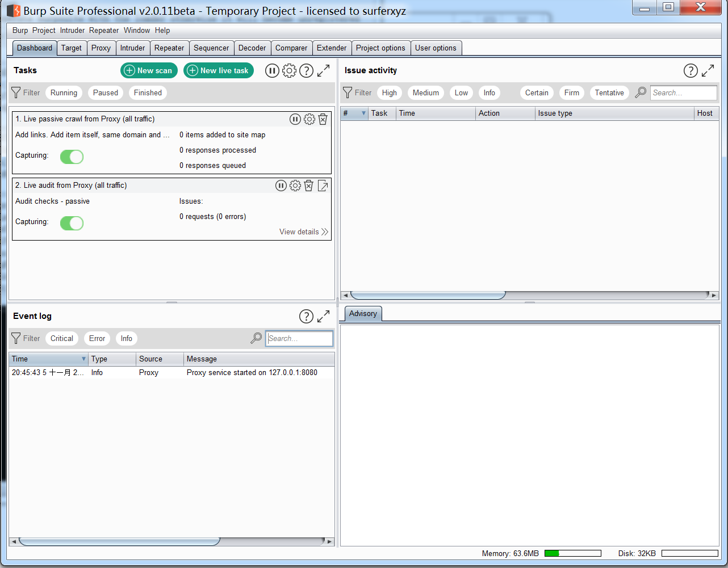The height and width of the screenshot is (568, 728).
Task: Expand View details for Live audit task
Action: [304, 232]
